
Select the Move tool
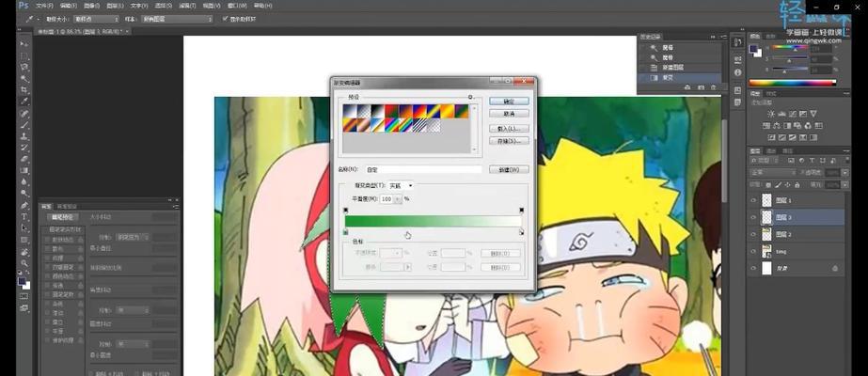pyautogui.click(x=24, y=43)
